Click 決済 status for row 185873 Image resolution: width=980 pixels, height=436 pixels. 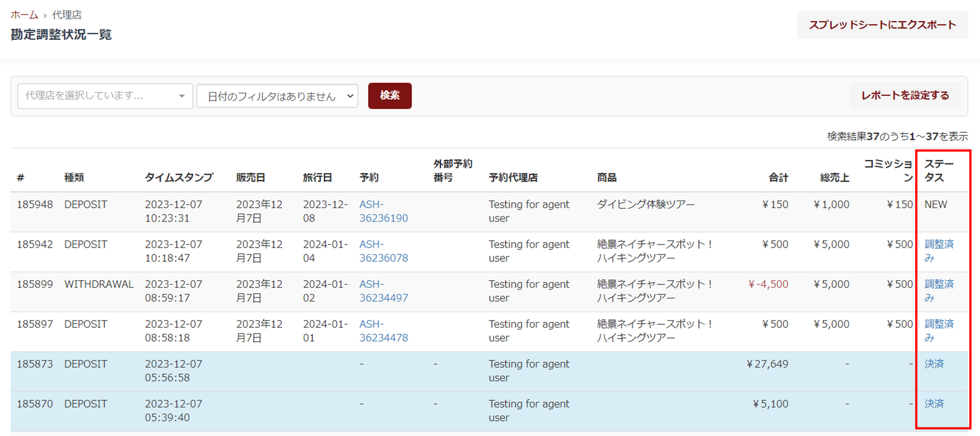point(934,364)
